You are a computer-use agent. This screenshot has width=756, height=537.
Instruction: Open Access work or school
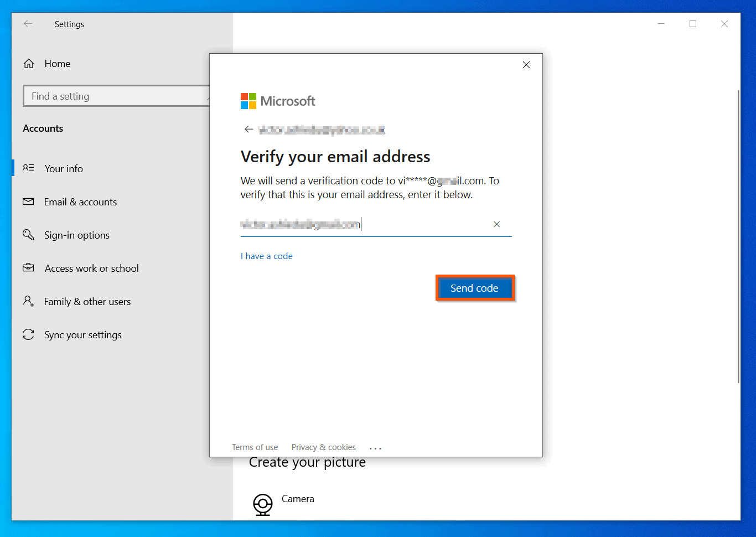point(92,268)
